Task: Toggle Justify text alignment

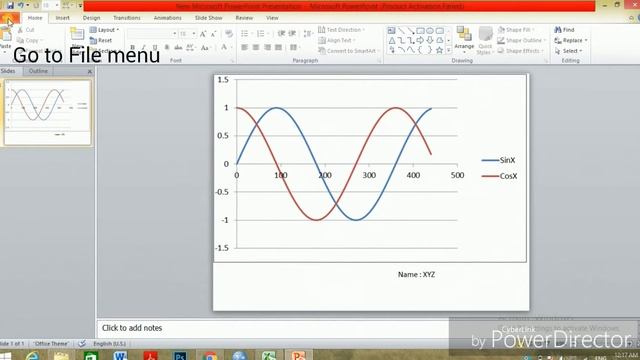Action: point(279,48)
